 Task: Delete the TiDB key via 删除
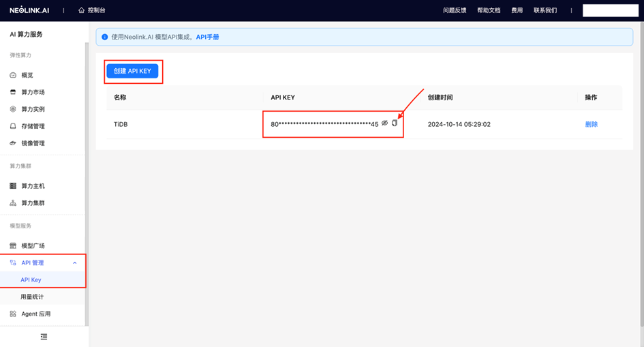tap(591, 125)
